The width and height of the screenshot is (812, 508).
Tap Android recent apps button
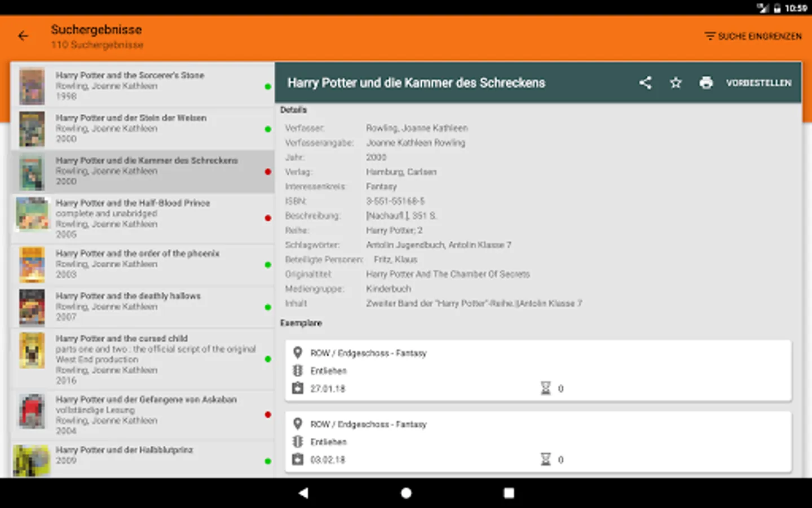click(x=509, y=493)
